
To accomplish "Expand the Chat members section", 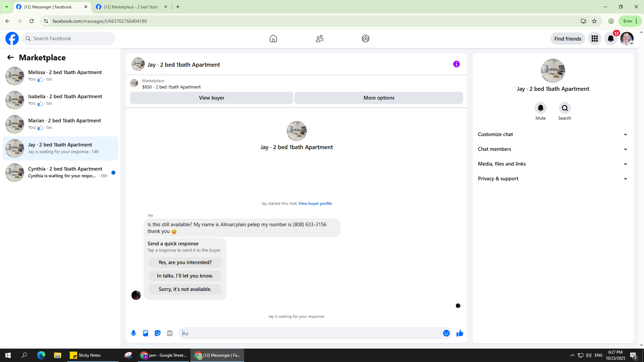I will click(x=552, y=149).
